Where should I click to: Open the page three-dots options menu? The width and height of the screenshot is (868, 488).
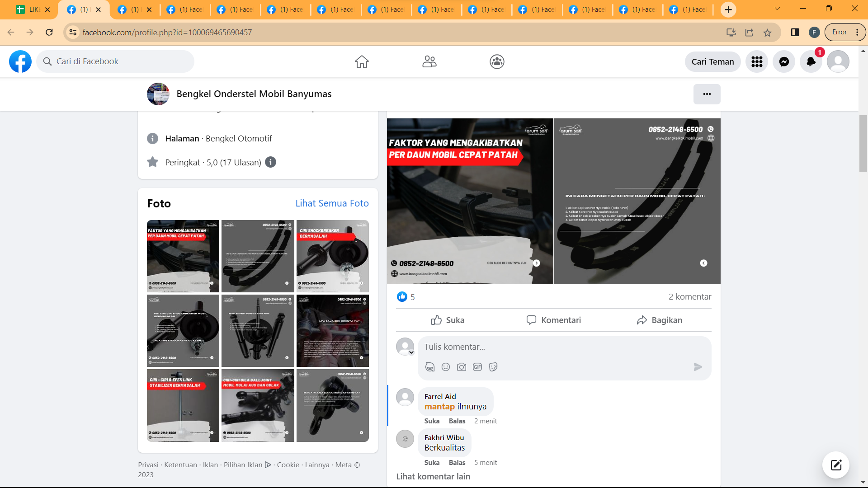(707, 94)
